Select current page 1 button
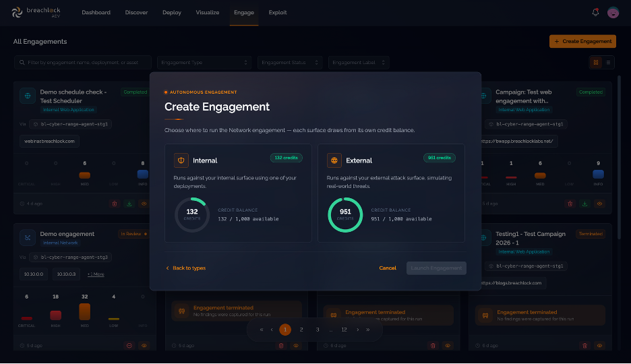The width and height of the screenshot is (631, 364). tap(285, 330)
